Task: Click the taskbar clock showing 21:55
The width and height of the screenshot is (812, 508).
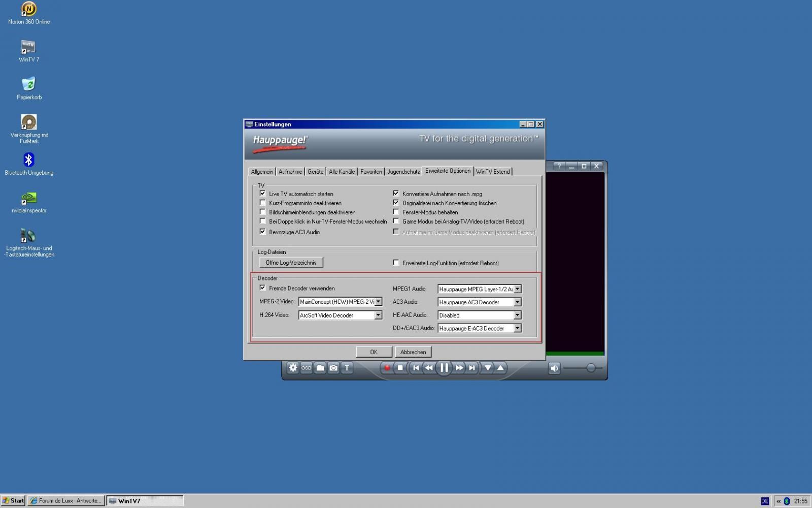Action: (800, 501)
